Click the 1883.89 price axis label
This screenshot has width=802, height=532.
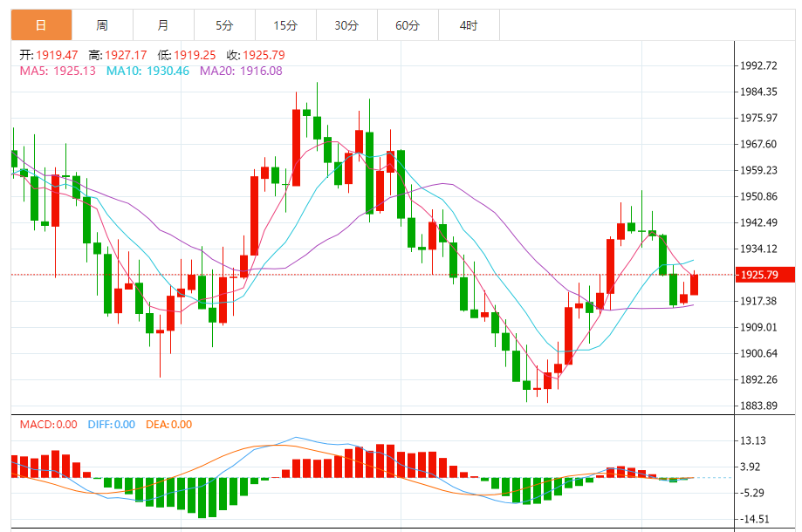[758, 406]
